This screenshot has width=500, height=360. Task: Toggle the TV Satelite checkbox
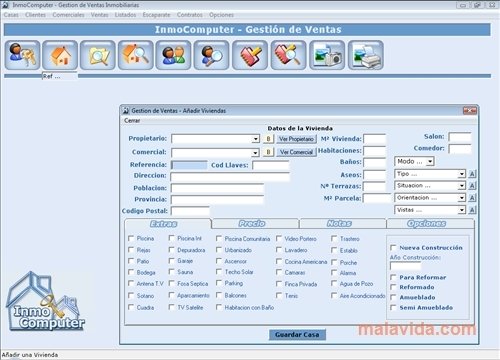click(171, 307)
